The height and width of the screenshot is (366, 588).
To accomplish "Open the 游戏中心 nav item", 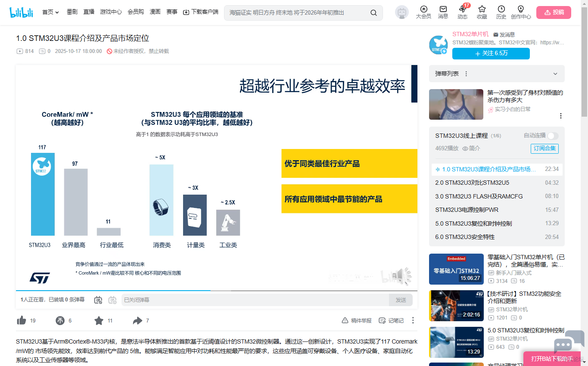I will click(x=111, y=12).
